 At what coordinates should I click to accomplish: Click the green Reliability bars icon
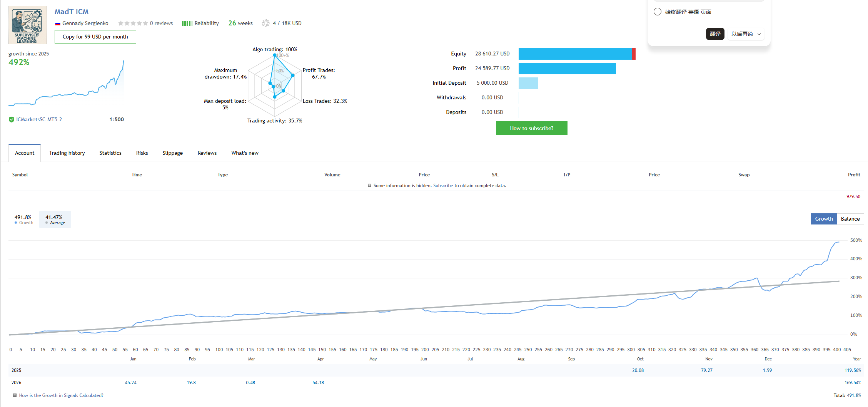[187, 23]
